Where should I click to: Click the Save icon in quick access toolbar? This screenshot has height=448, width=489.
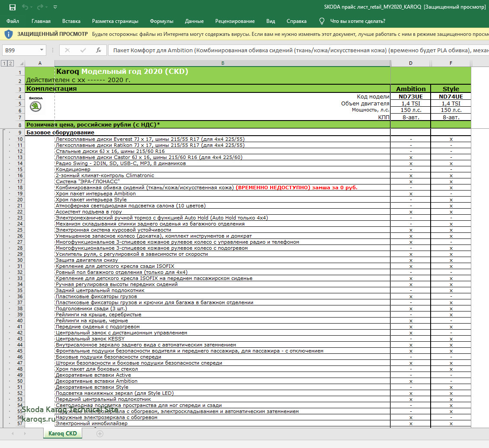(x=13, y=7)
